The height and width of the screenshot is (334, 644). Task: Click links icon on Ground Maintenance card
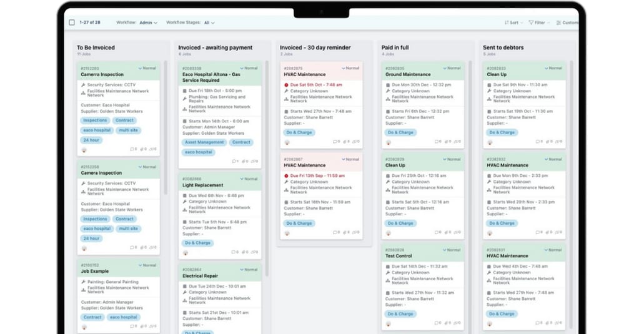[457, 142]
